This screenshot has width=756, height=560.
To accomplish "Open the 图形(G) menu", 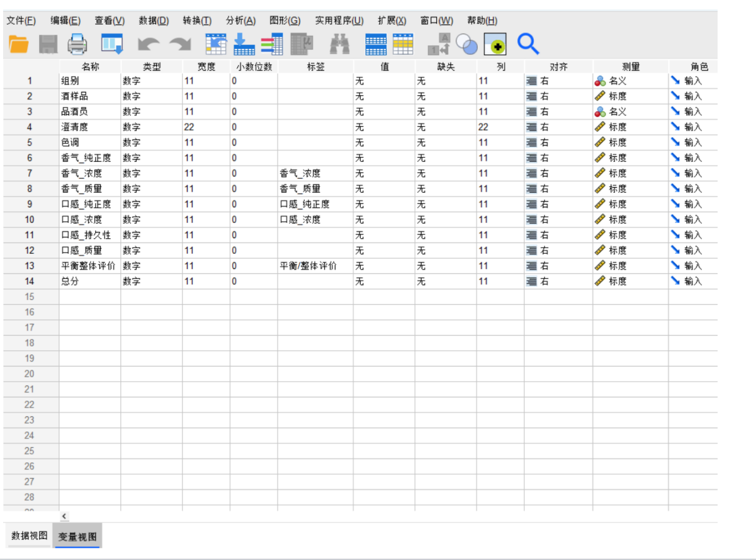I will coord(285,20).
